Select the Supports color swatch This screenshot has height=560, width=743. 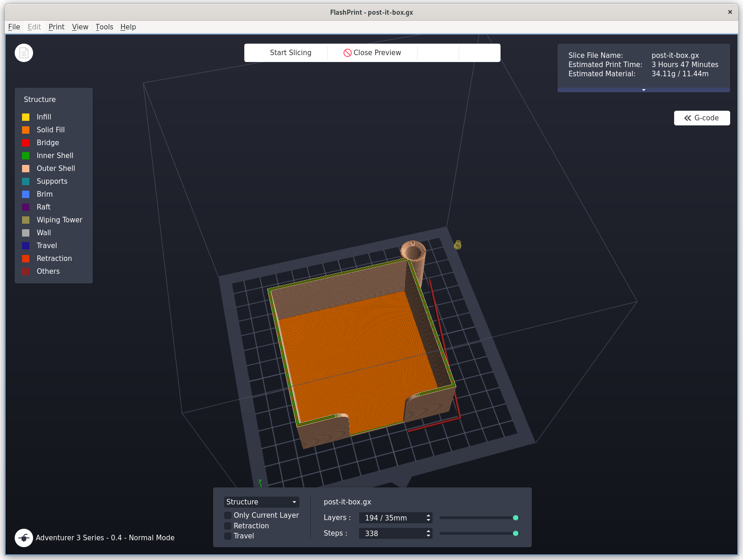click(x=25, y=181)
